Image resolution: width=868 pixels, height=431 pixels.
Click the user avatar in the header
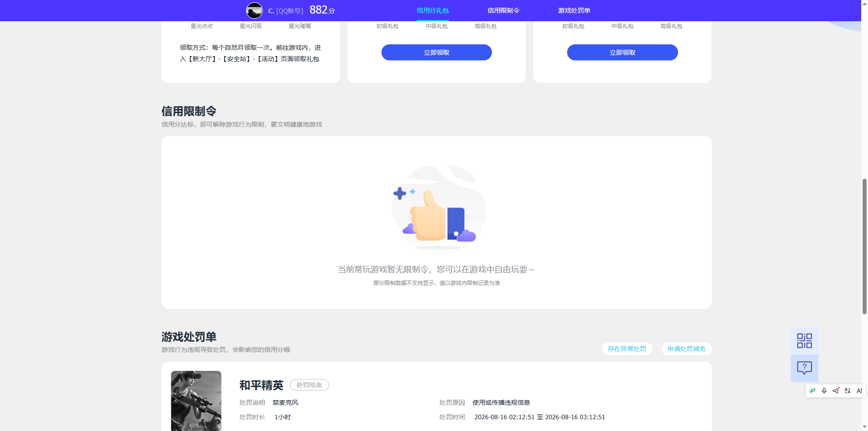pyautogui.click(x=254, y=10)
